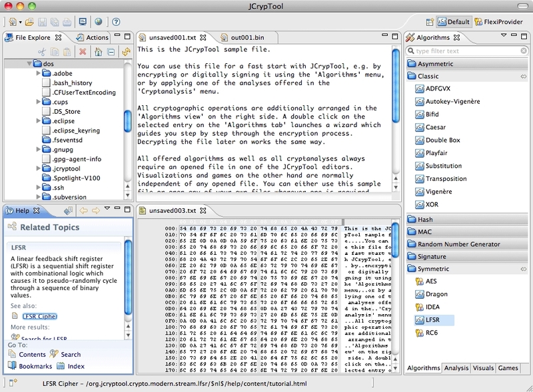This screenshot has height=392, width=533.
Task: Toggle Link with Editor in File Explorer
Action: [126, 52]
